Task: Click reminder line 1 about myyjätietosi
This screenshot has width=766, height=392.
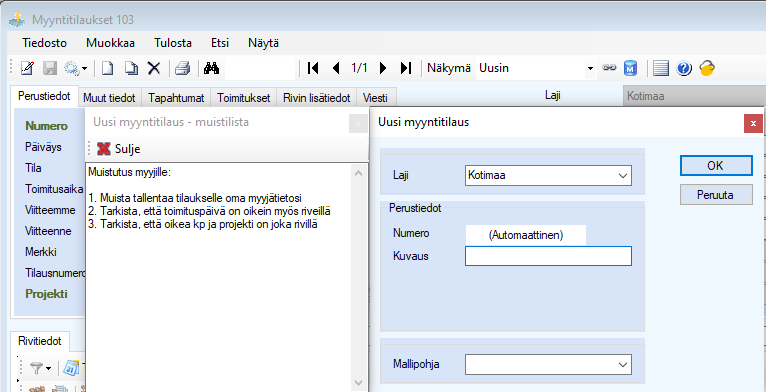Action: coord(195,198)
